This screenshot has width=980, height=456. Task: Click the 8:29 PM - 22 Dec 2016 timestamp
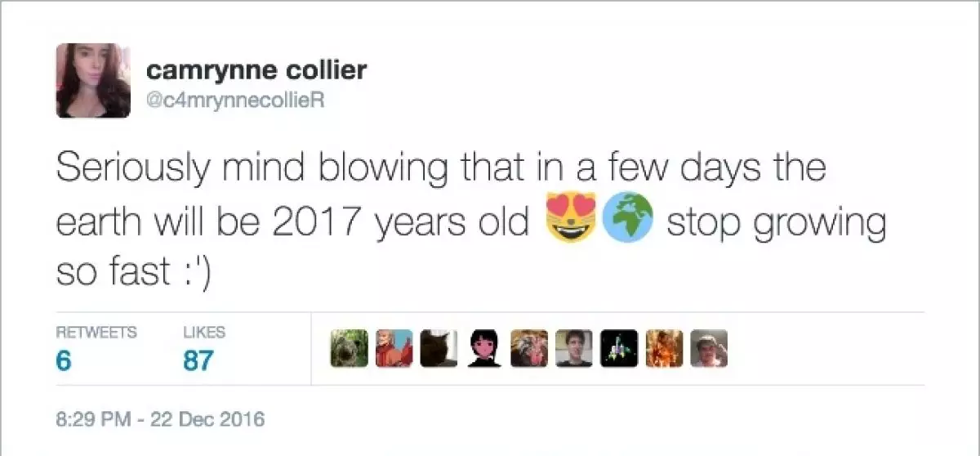coord(161,419)
